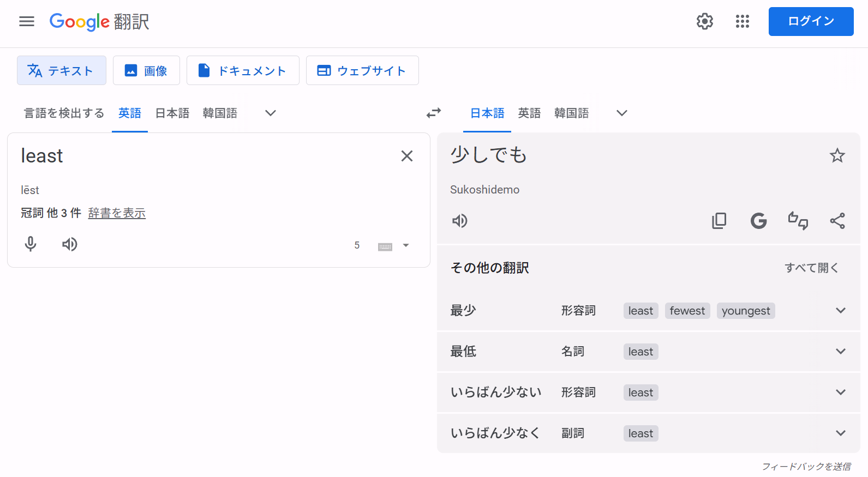Select the 画像 translation mode

coord(146,70)
